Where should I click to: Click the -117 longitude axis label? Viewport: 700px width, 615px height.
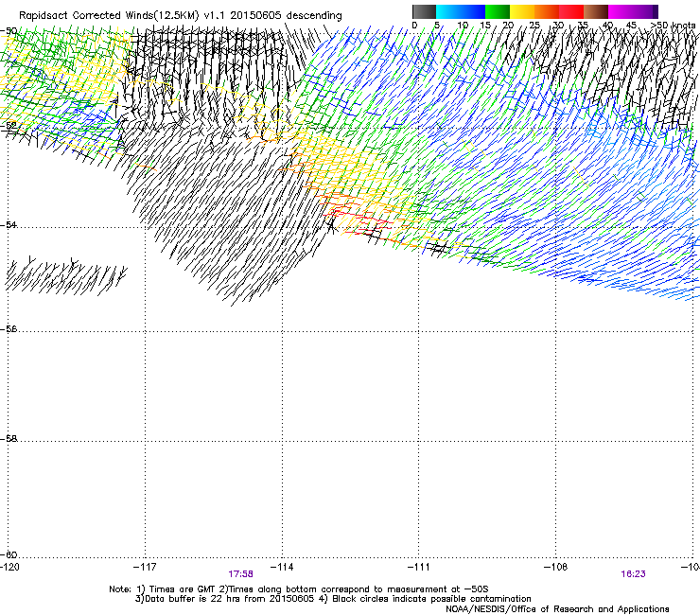tap(146, 567)
